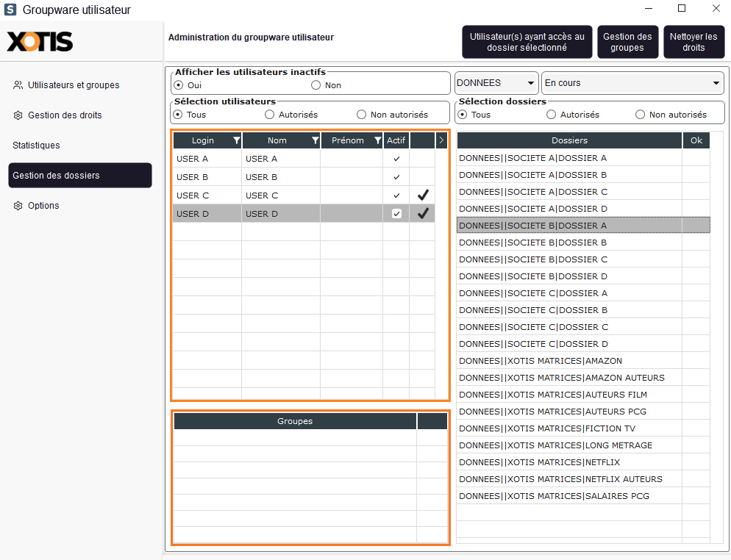This screenshot has width=731, height=560.
Task: Click the filter icon in Nom column
Action: 315,140
